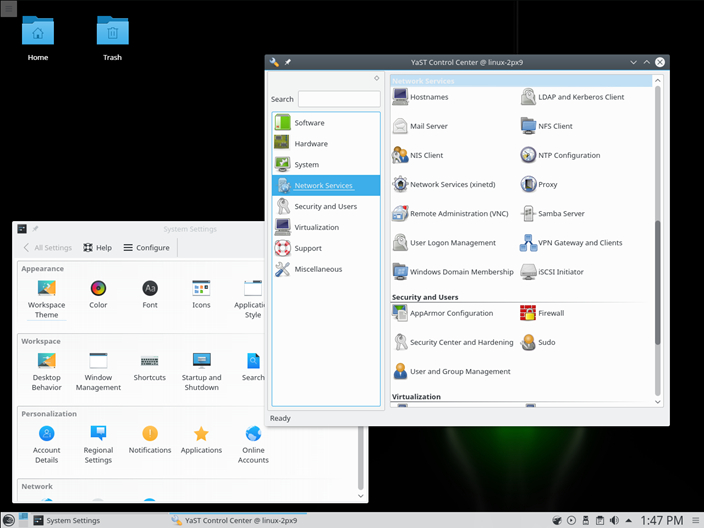Select System category in YaST sidebar
Viewport: 704px width, 528px height.
pyautogui.click(x=326, y=165)
